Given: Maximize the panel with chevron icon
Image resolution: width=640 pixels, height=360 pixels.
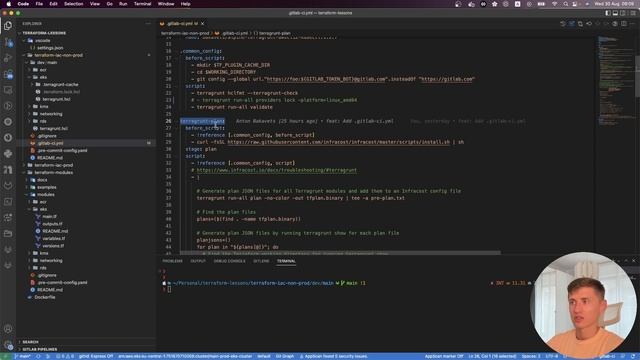Looking at the screenshot, I should pos(626,260).
